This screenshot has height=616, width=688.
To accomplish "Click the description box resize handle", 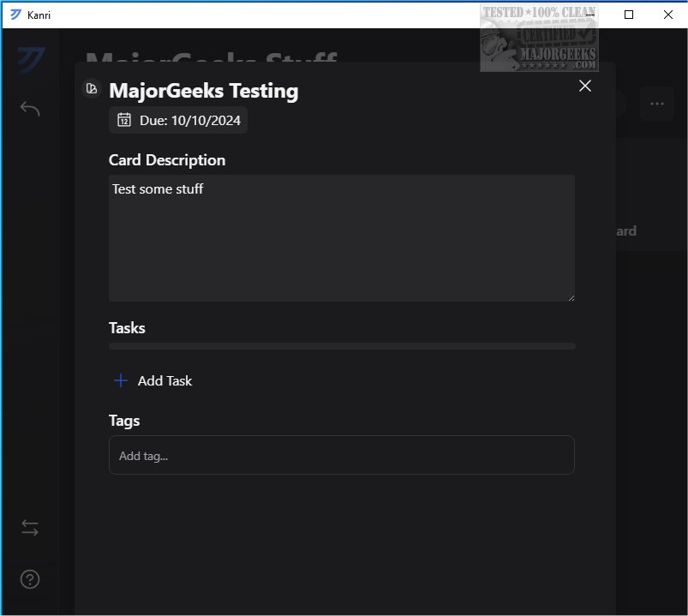I will pyautogui.click(x=570, y=296).
